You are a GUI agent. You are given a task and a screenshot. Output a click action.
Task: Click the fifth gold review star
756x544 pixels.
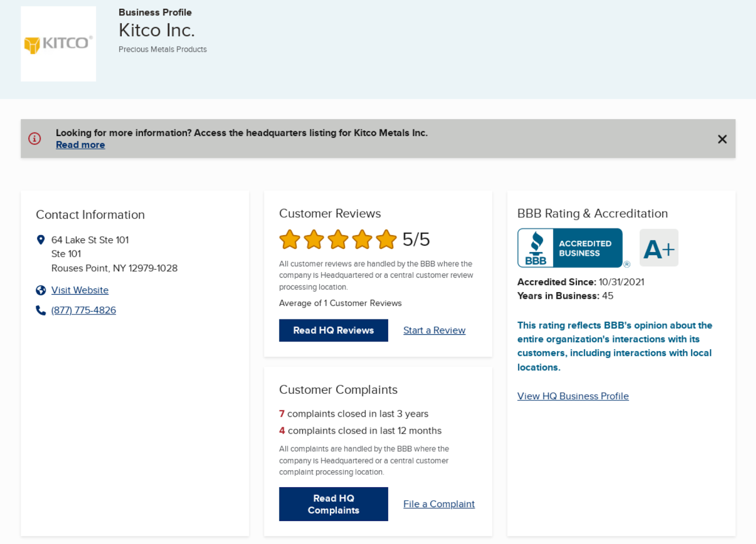(387, 239)
